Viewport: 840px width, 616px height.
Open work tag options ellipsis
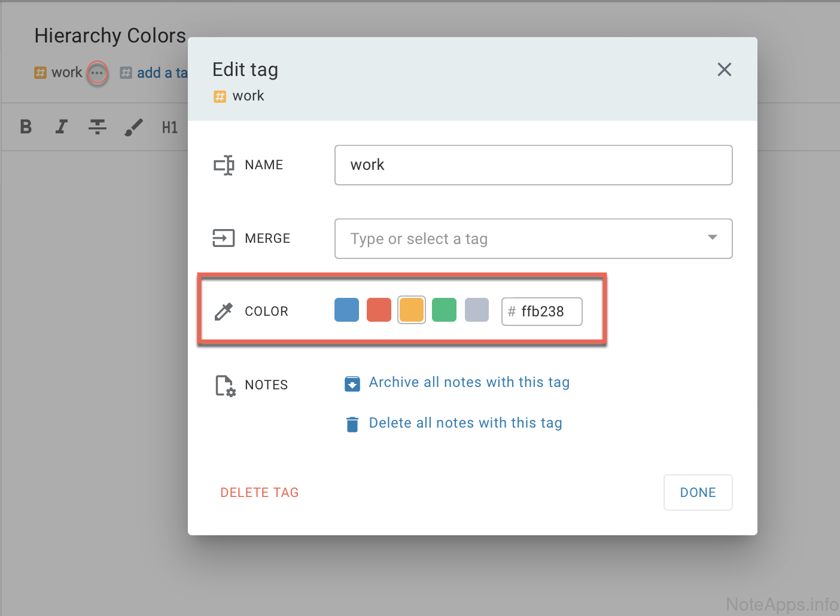97,74
